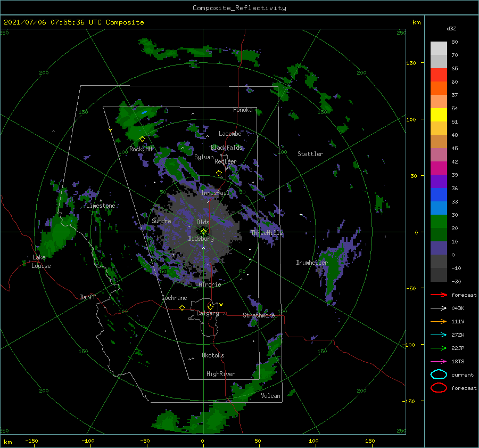Click the red forecast arrow legend icon
Screen dimensions: 479x448
click(439, 295)
